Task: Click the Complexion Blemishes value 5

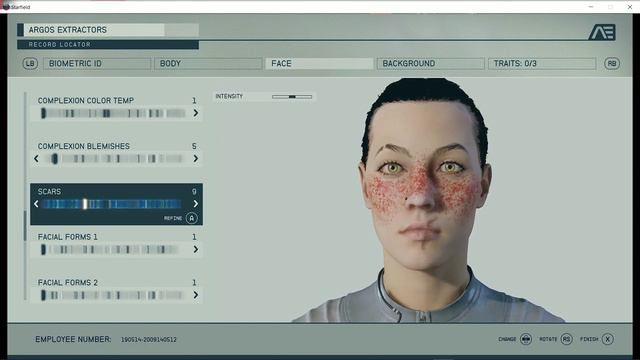Action: pyautogui.click(x=194, y=146)
